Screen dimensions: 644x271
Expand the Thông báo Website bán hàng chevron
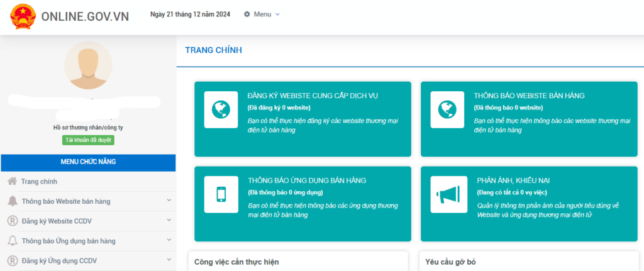click(169, 201)
